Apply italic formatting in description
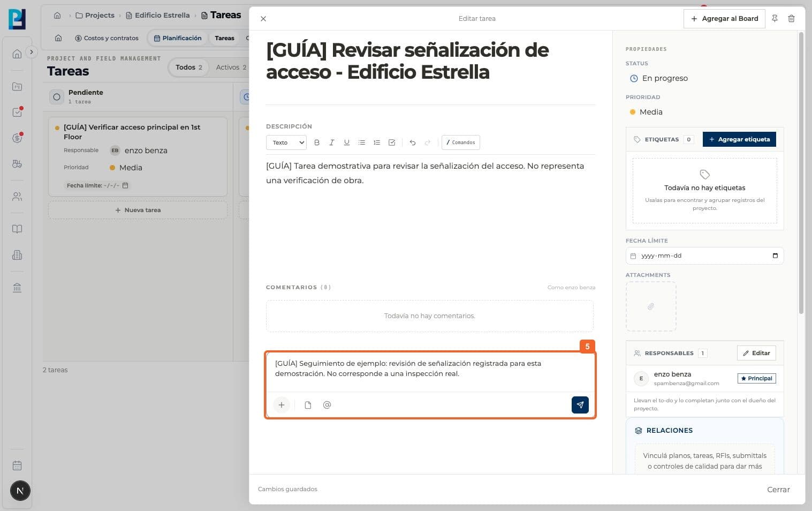 click(332, 142)
